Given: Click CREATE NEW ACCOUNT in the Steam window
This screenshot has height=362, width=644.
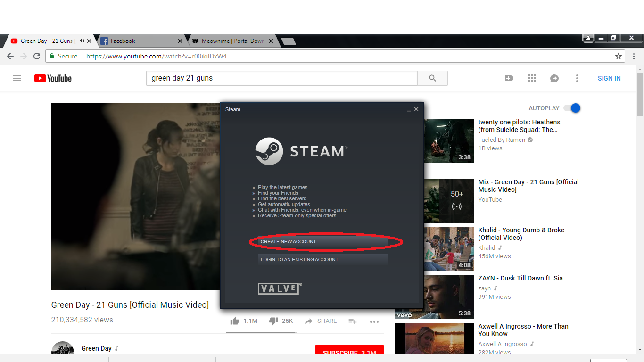Looking at the screenshot, I should tap(322, 241).
